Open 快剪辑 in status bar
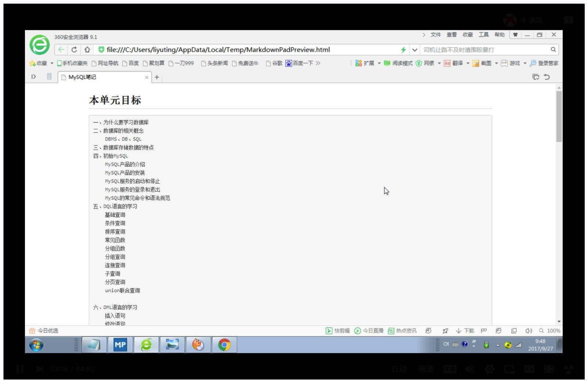This screenshot has width=588, height=381. (338, 331)
